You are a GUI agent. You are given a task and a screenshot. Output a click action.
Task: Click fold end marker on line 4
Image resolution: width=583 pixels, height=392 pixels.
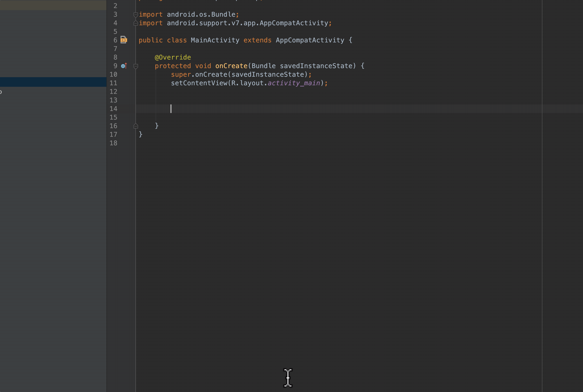click(x=136, y=23)
